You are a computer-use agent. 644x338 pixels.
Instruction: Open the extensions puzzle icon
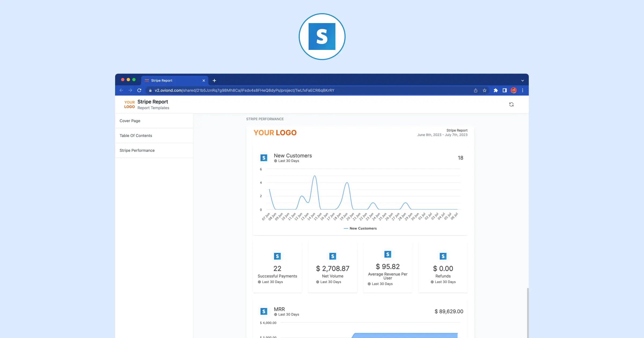pyautogui.click(x=496, y=90)
